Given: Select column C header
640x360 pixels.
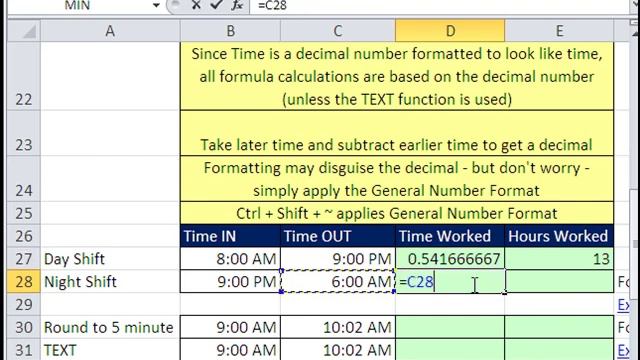Looking at the screenshot, I should 338,31.
